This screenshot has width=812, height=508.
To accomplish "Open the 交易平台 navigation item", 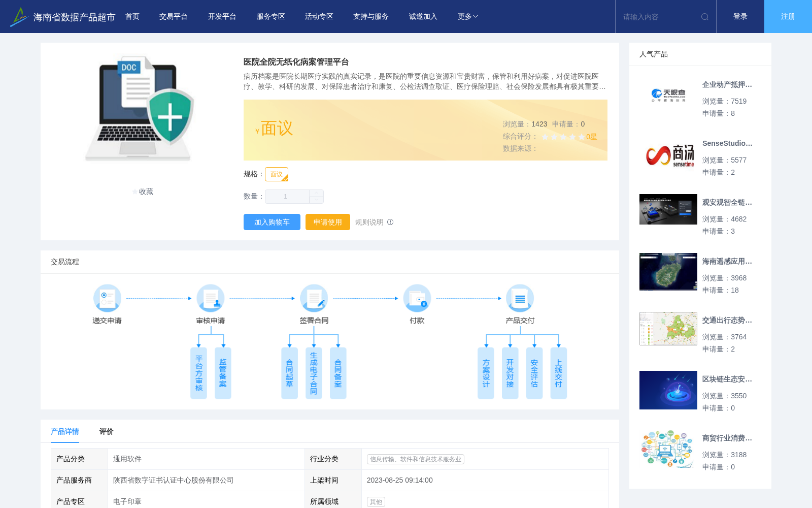I will pos(174,17).
